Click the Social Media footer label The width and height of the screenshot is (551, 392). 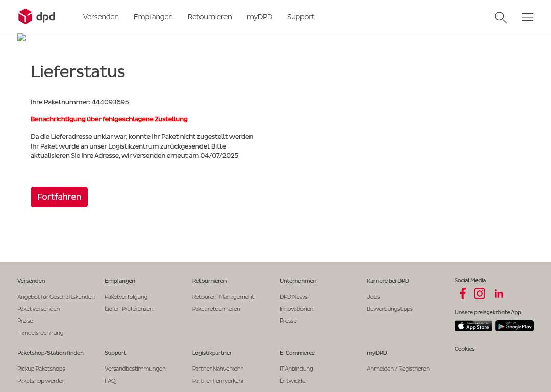(x=470, y=280)
